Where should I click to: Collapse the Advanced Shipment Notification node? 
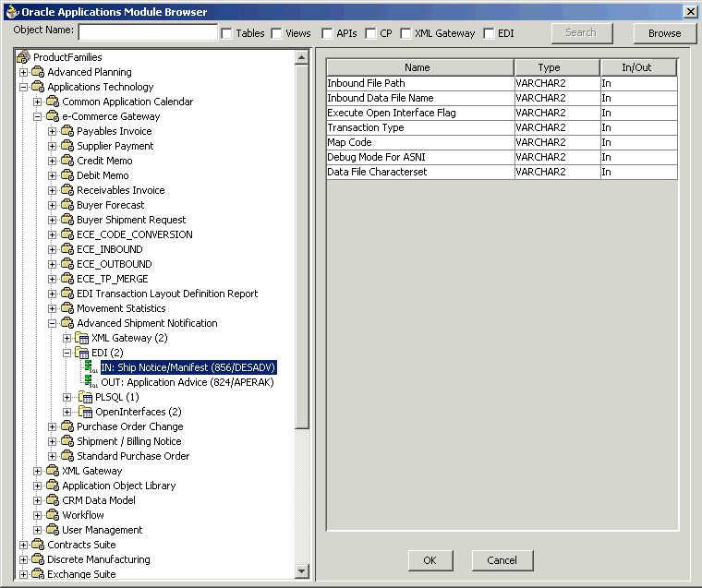pos(53,323)
